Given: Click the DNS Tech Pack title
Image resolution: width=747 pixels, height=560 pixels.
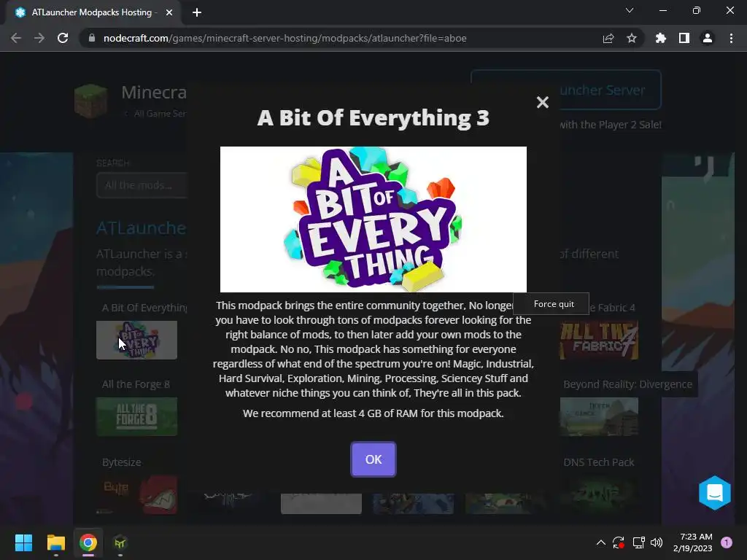Looking at the screenshot, I should pyautogui.click(x=599, y=462).
